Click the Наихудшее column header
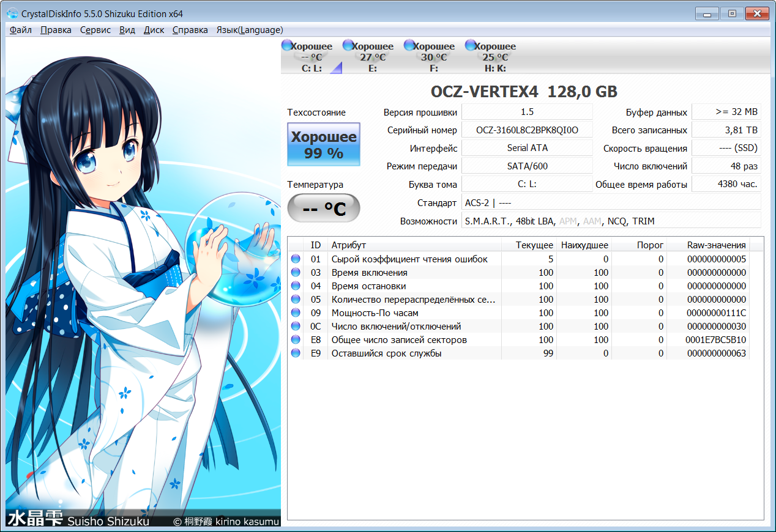The height and width of the screenshot is (532, 776). [x=584, y=245]
